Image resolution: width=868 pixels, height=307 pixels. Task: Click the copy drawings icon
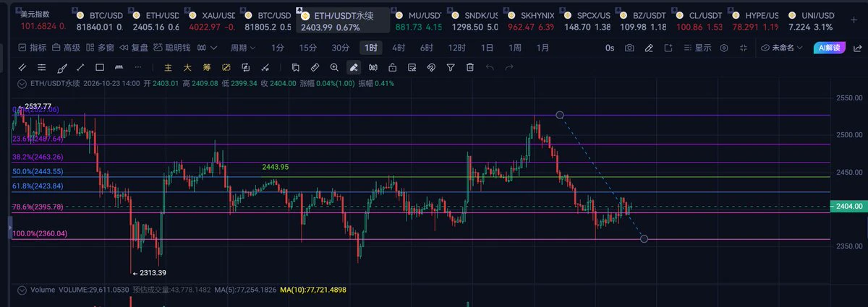click(x=295, y=67)
